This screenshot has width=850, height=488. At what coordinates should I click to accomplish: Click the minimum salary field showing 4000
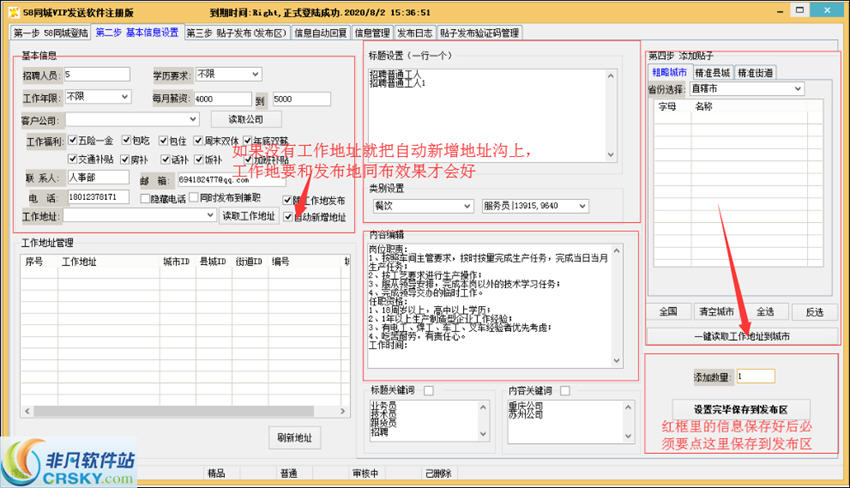tap(222, 99)
